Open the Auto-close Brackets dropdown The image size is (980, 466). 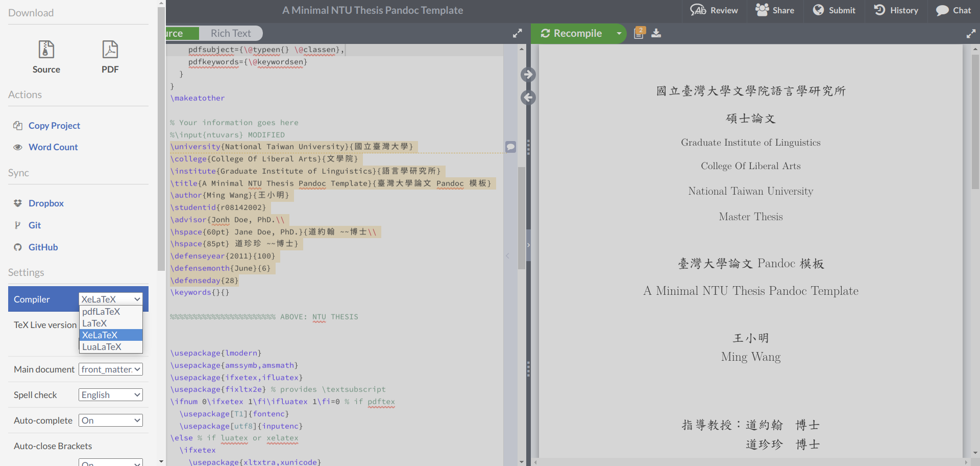pos(111,463)
